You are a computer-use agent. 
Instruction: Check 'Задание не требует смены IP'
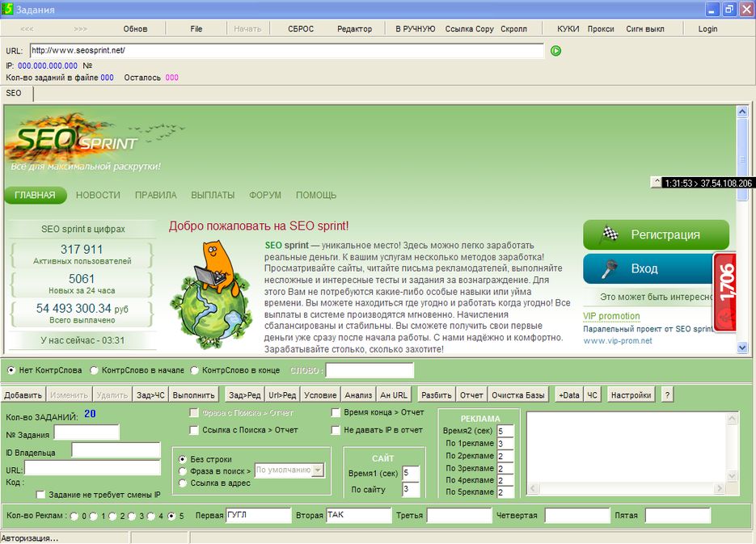pyautogui.click(x=41, y=495)
